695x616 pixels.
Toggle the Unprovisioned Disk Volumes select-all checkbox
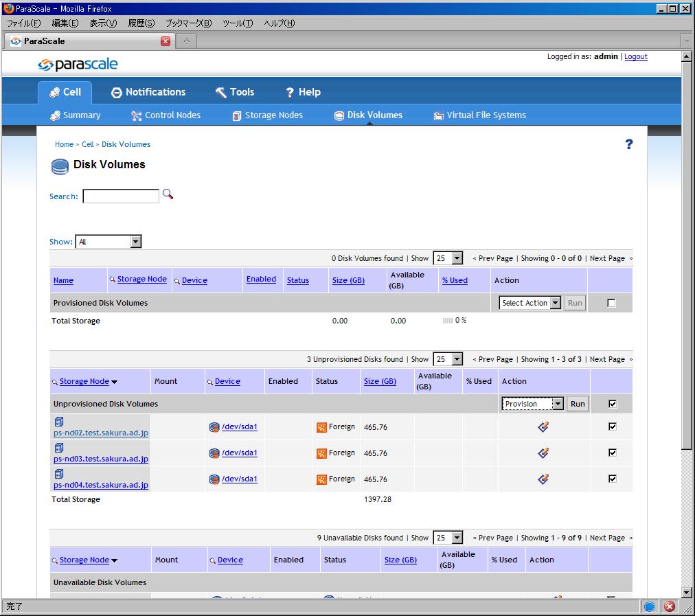tap(613, 404)
